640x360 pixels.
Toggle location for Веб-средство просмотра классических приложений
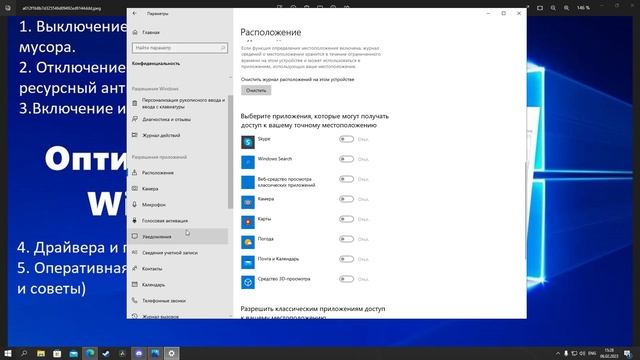346,179
